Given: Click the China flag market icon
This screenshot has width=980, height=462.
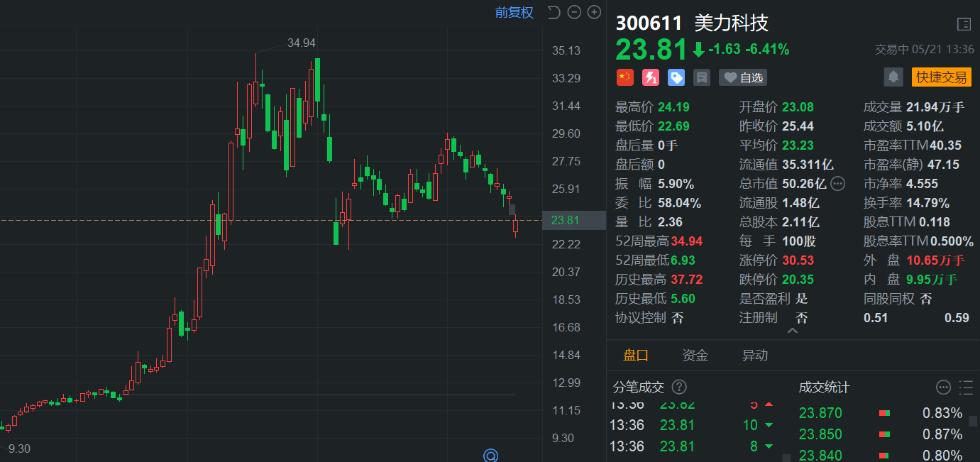Looking at the screenshot, I should coord(624,77).
